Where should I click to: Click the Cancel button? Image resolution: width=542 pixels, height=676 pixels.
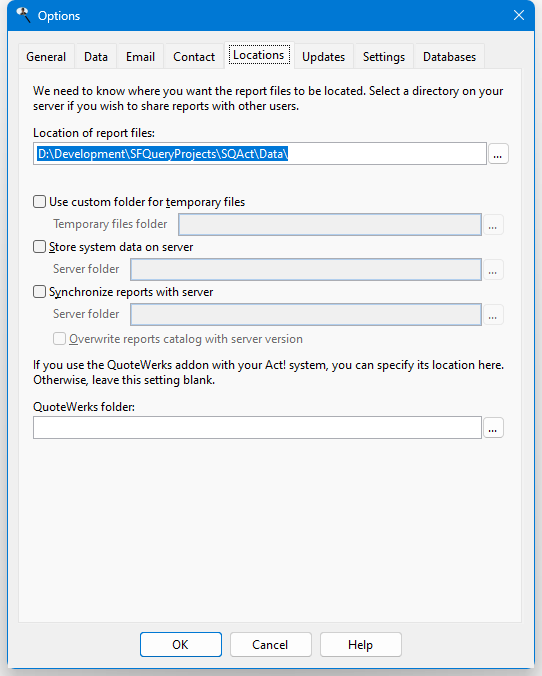pos(270,645)
